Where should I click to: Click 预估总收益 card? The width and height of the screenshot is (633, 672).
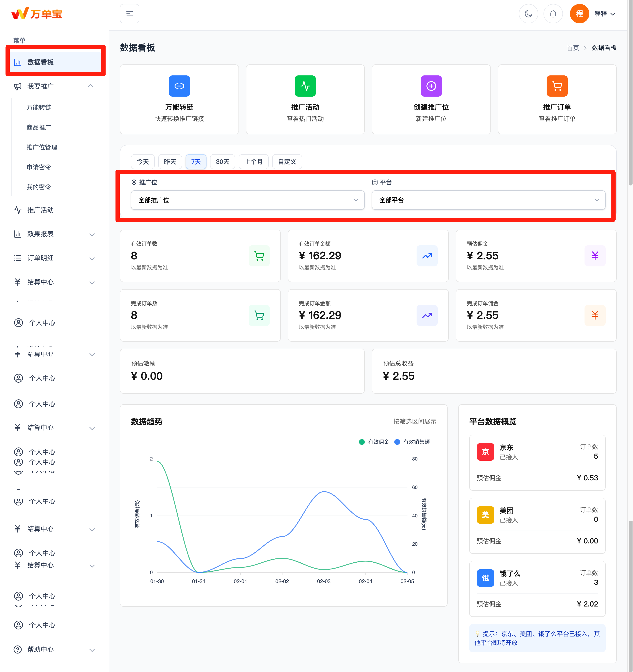[x=494, y=371]
